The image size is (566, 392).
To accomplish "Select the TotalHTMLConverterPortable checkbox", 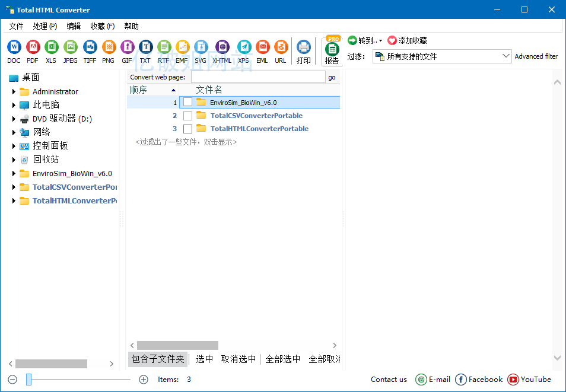I will [187, 128].
